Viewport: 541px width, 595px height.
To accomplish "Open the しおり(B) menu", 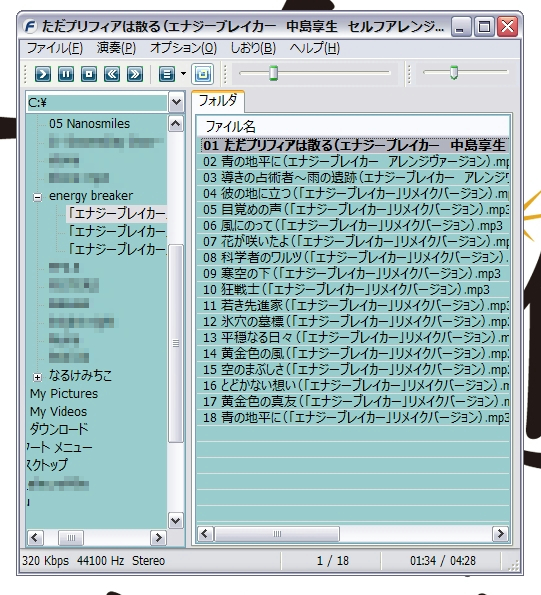I will click(253, 48).
